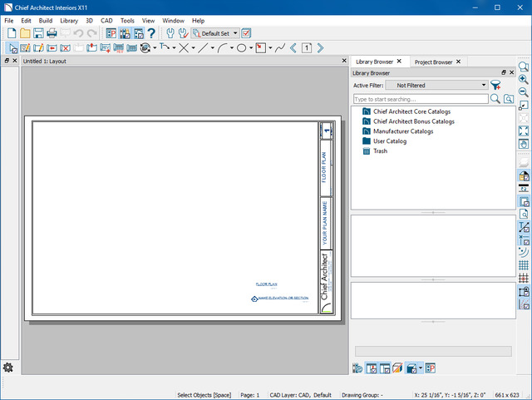Open the CAD menu

tap(106, 20)
